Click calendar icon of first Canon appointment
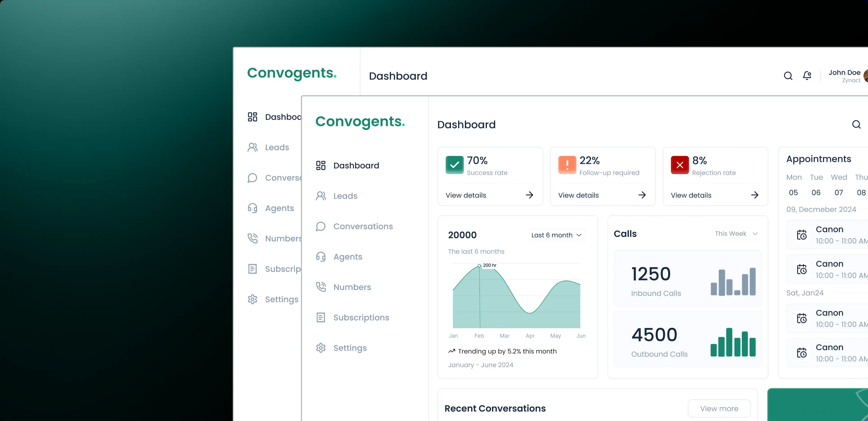Image resolution: width=868 pixels, height=421 pixels. (802, 235)
